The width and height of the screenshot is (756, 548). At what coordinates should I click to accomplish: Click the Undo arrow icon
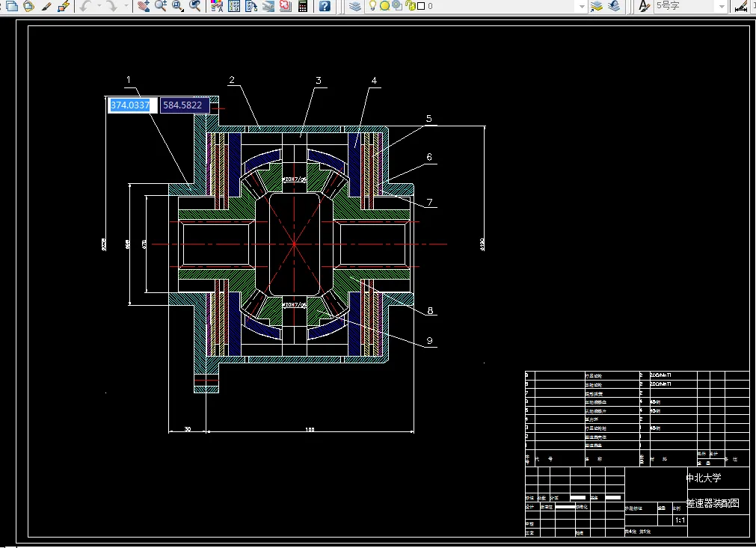click(x=85, y=6)
